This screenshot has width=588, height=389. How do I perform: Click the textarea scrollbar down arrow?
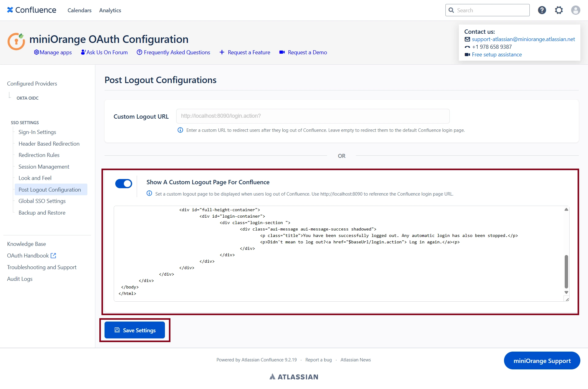pyautogui.click(x=566, y=292)
